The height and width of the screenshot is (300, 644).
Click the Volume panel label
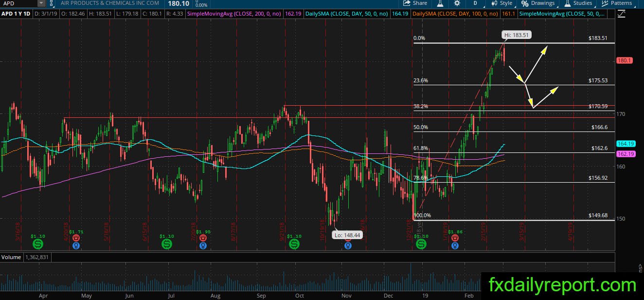coord(11,257)
